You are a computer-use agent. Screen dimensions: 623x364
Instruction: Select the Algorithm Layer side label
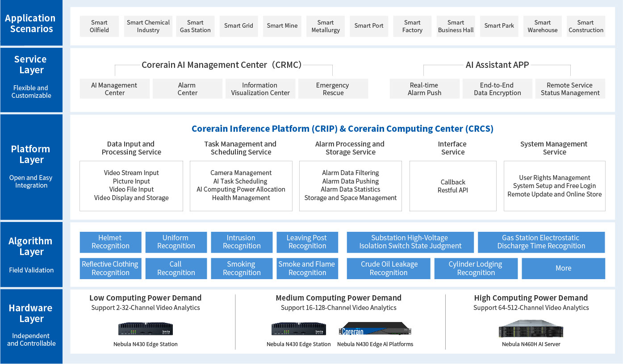click(x=31, y=247)
